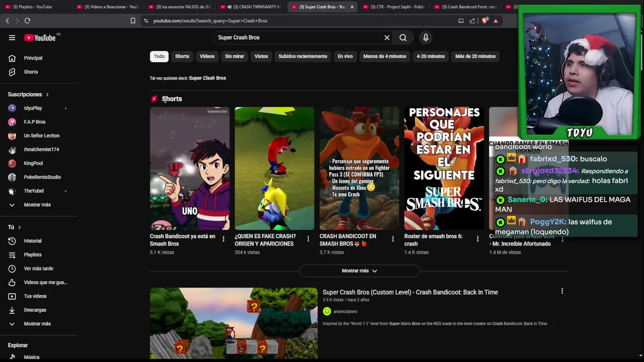Select the Videos filter chip
644x362 pixels.
pyautogui.click(x=207, y=56)
